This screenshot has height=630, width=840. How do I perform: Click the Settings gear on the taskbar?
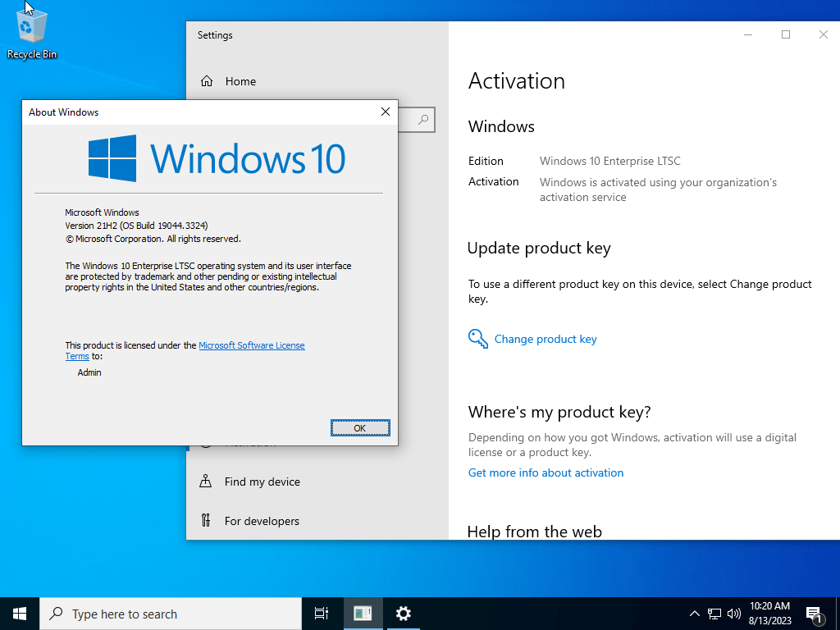click(404, 614)
